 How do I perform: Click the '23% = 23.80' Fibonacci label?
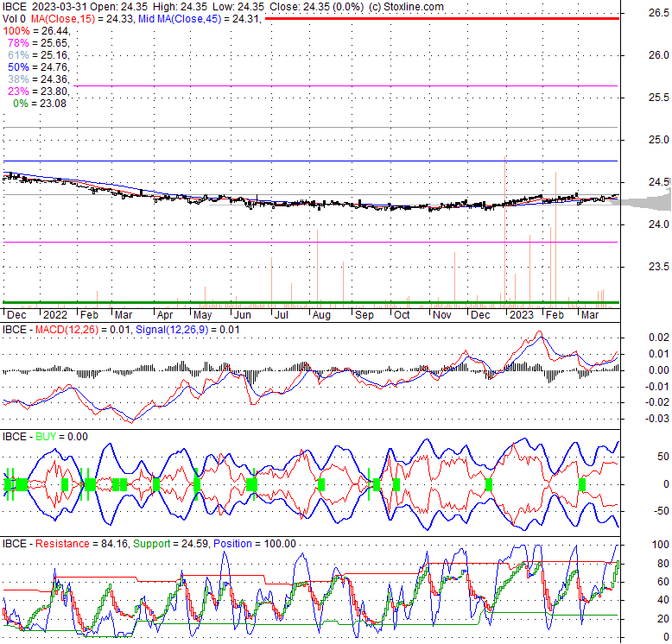click(x=39, y=92)
